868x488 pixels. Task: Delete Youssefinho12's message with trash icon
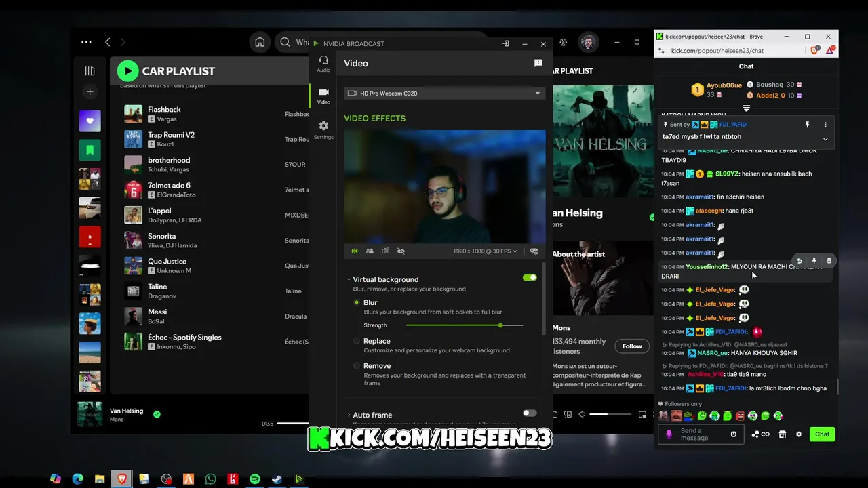coord(829,261)
